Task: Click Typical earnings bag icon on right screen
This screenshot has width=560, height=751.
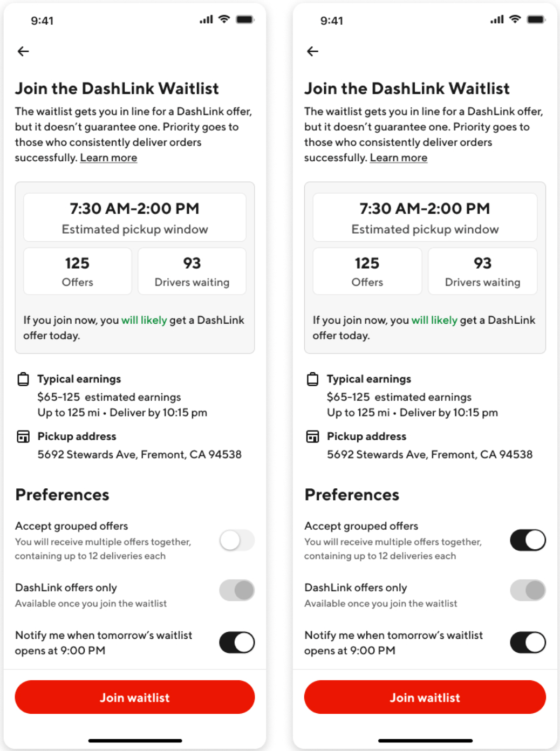Action: point(313,379)
